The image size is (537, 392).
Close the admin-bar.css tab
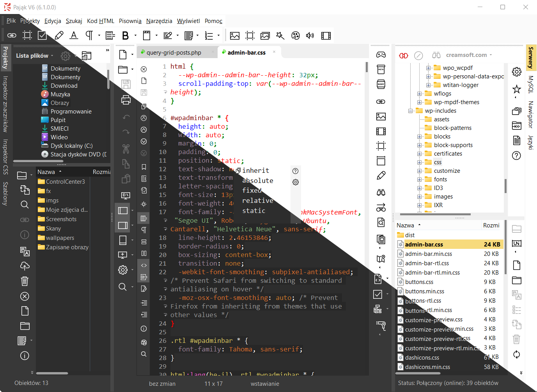pos(274,52)
